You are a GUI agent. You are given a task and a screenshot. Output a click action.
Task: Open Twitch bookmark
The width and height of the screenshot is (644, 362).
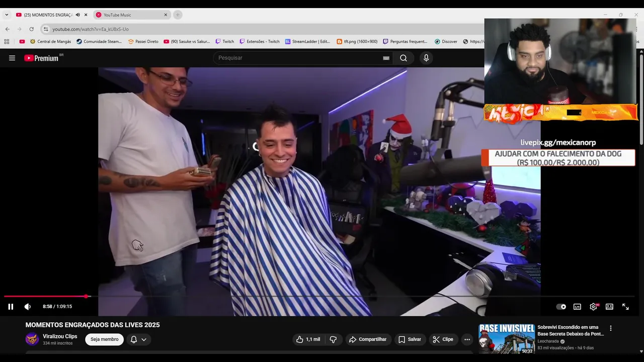pyautogui.click(x=225, y=42)
